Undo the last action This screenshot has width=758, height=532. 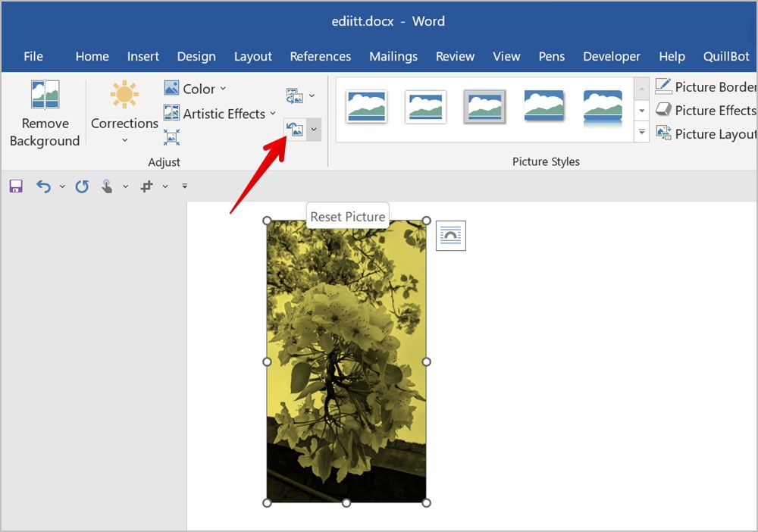pos(44,186)
